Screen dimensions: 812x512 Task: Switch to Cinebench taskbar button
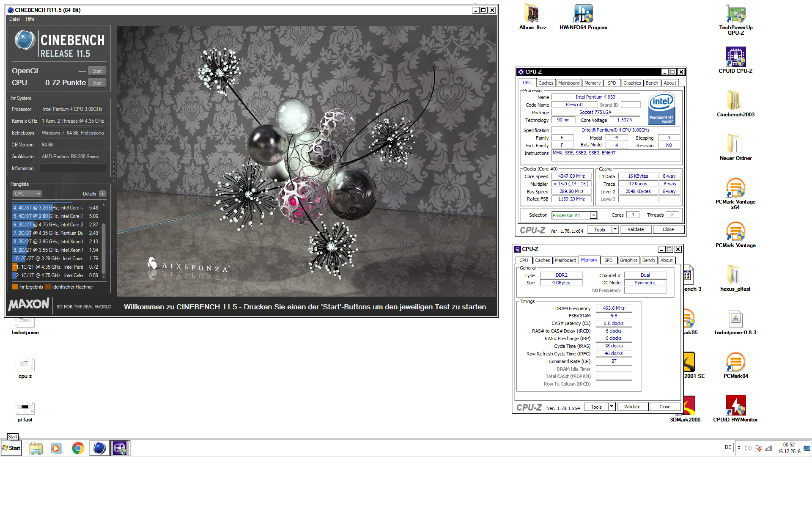pyautogui.click(x=99, y=448)
